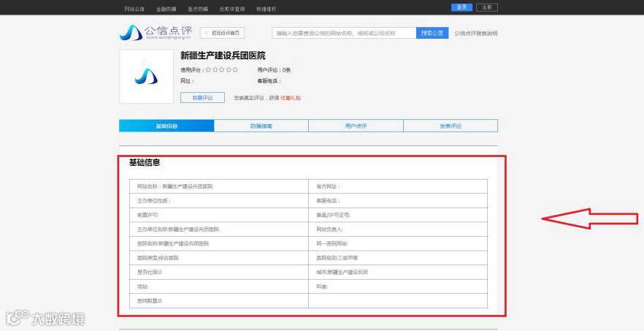Click the blue 登录 login button
The width and height of the screenshot is (644, 331).
tap(461, 7)
